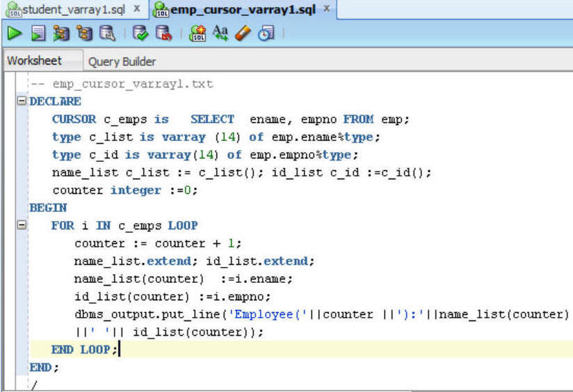The height and width of the screenshot is (392, 573).
Task: Run the statement with the green arrow
Action: [x=15, y=33]
